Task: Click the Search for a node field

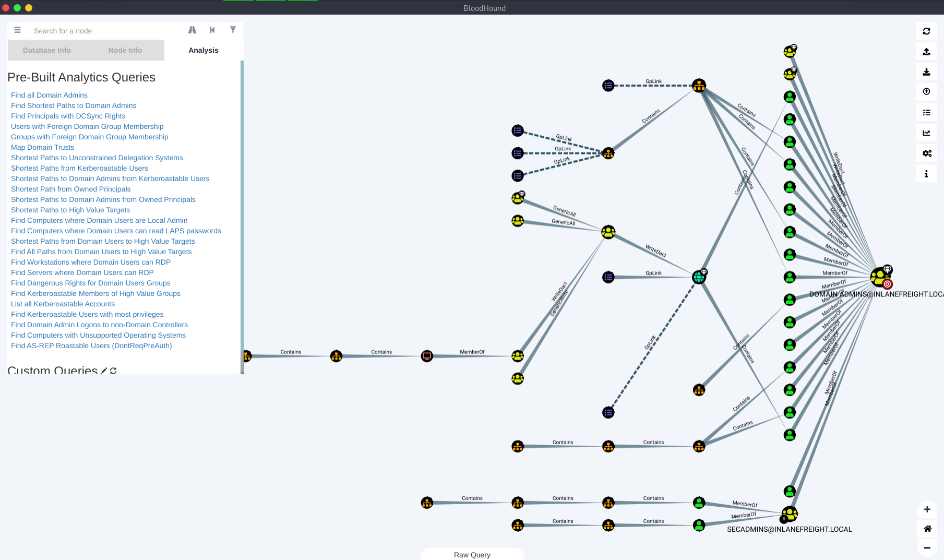Action: coord(104,31)
